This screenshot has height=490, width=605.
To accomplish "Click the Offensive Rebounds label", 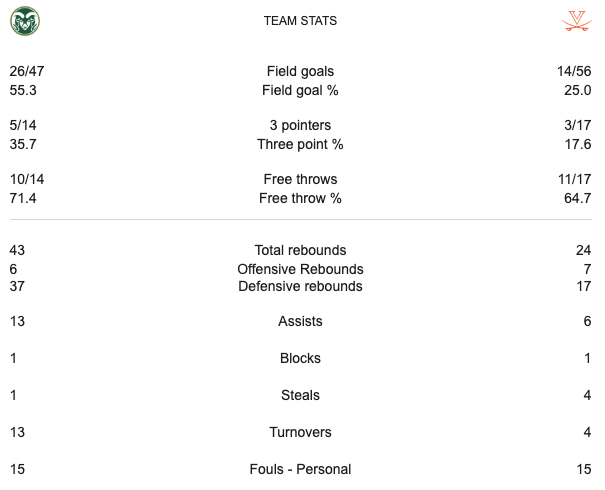I will point(300,269).
